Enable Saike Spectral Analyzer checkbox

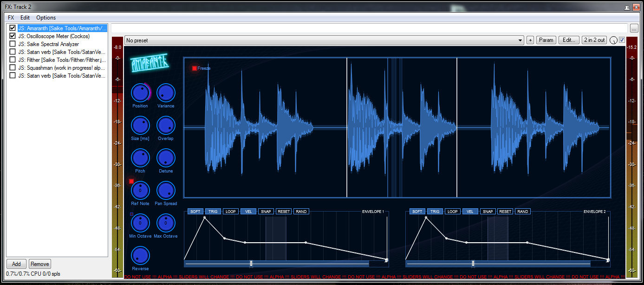(13, 44)
